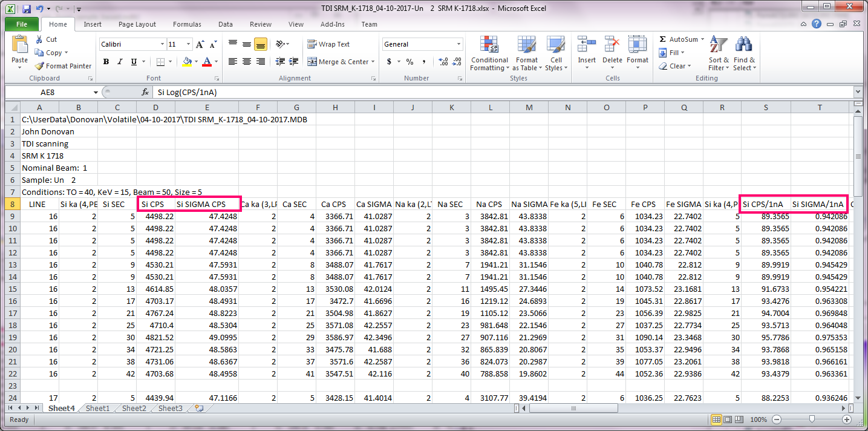Toggle Italic formatting
This screenshot has width=868, height=431.
(120, 62)
